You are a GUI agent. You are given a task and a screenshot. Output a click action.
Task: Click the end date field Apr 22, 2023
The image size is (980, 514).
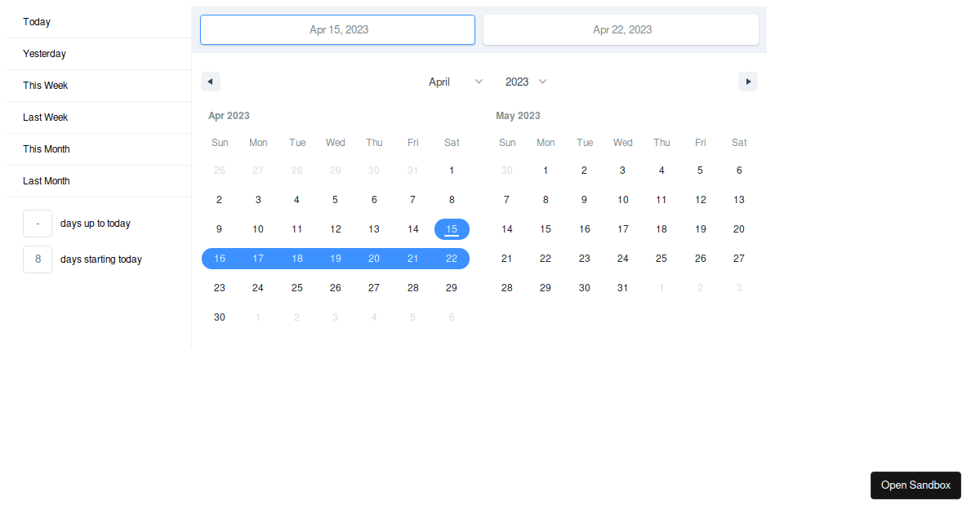click(x=621, y=29)
